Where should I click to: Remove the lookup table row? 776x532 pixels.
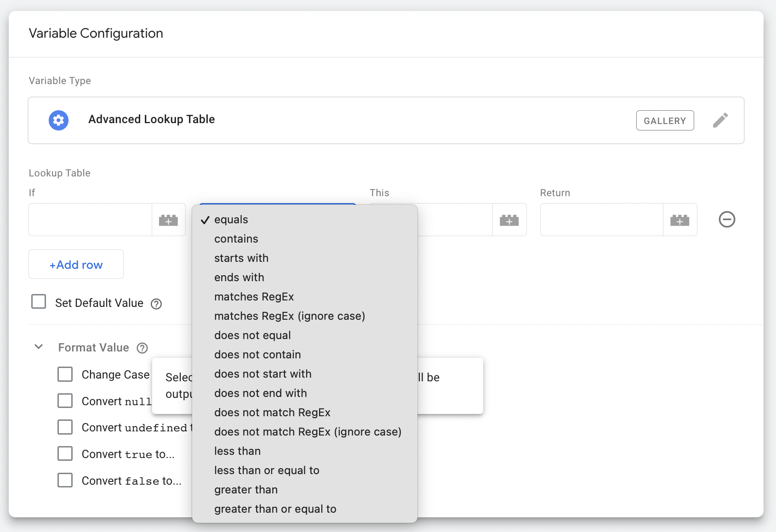(727, 219)
